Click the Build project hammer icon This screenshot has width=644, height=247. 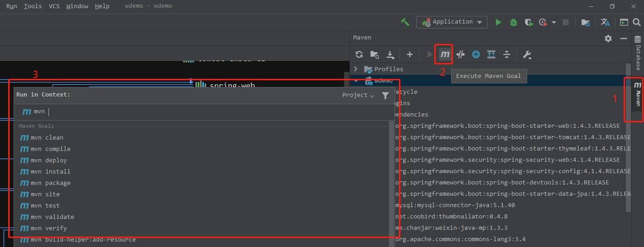(405, 22)
